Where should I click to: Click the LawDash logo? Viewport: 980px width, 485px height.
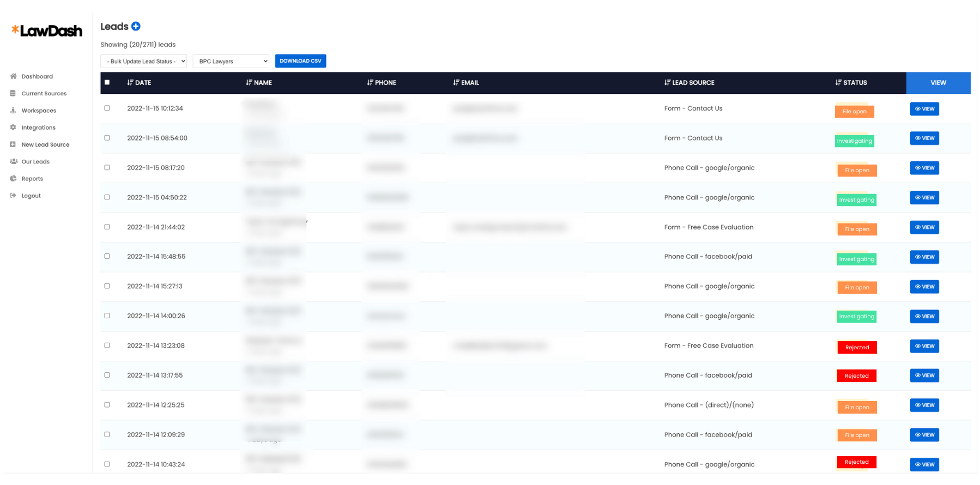pos(47,31)
